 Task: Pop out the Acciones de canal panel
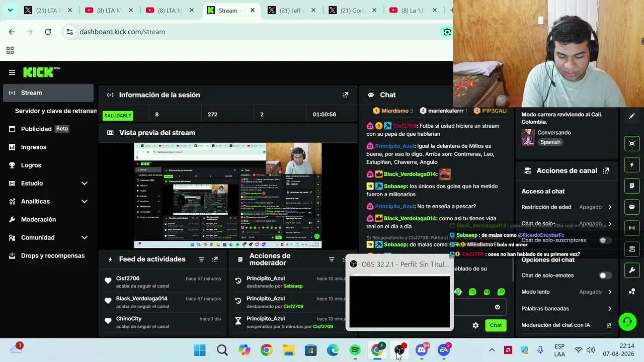[x=606, y=171]
